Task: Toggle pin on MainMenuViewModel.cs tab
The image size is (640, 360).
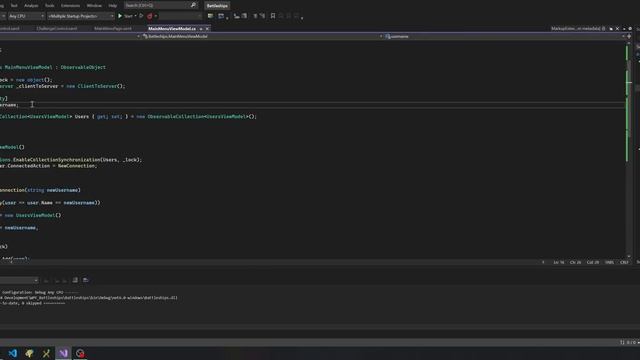Action: pos(201,29)
